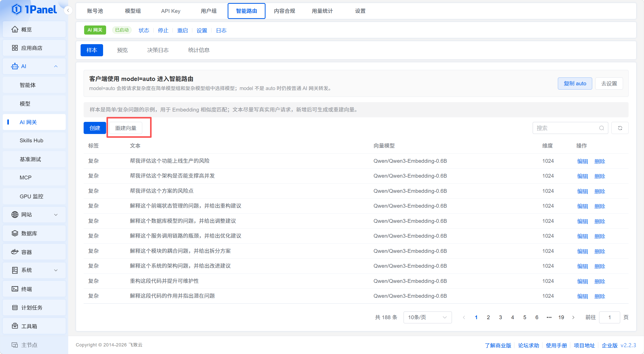Open the 使用手册 footer link
644x354 pixels.
[x=556, y=345]
